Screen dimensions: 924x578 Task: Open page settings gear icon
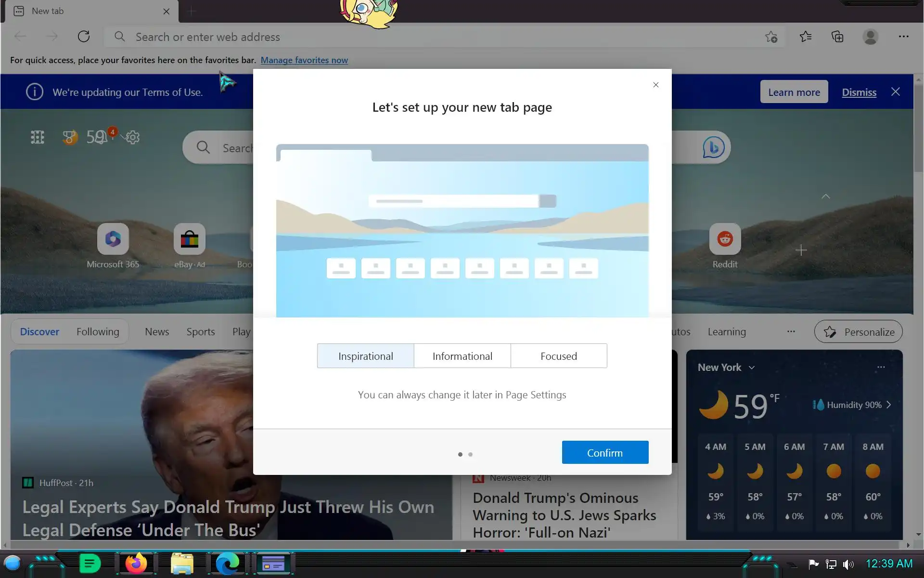point(132,137)
